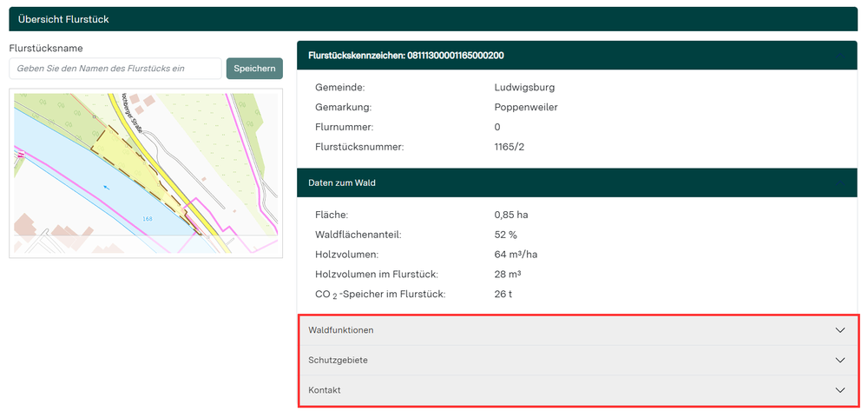868x418 pixels.
Task: Click the Speichern button
Action: [x=254, y=69]
